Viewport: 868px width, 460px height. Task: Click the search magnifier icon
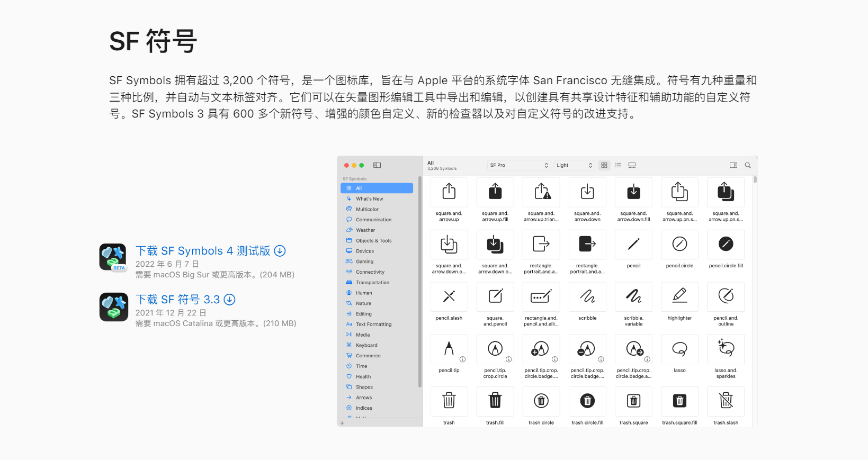click(x=748, y=165)
